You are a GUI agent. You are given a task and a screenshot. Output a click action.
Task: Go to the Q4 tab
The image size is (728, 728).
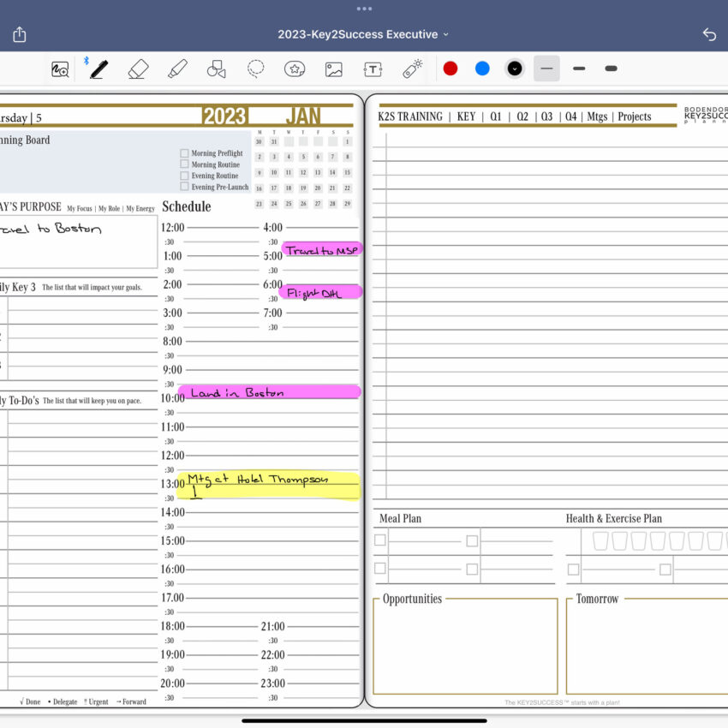[570, 116]
